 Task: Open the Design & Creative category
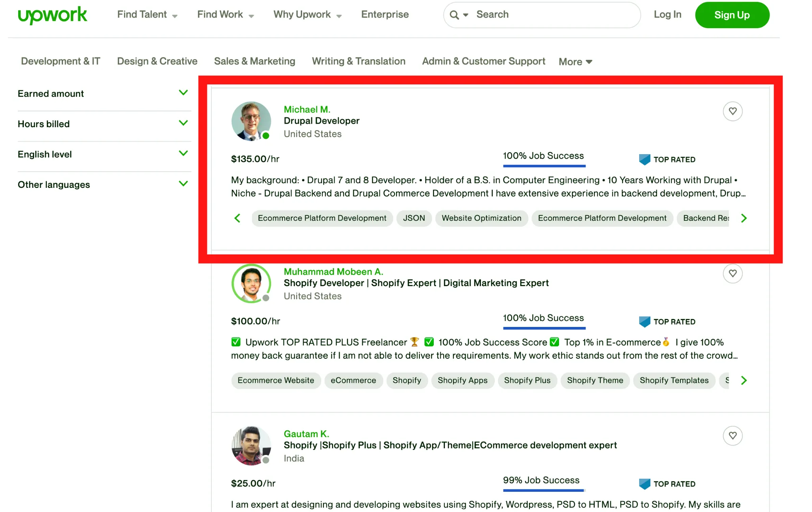157,61
